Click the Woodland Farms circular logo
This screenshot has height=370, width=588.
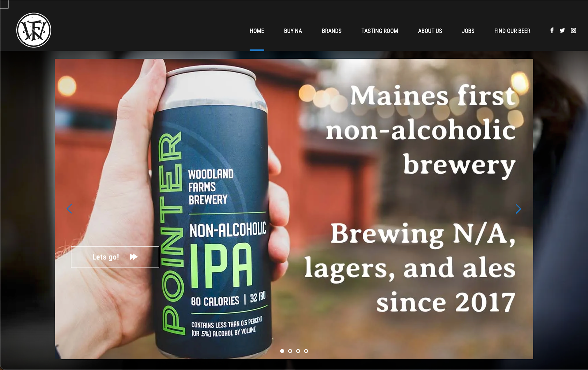click(34, 30)
